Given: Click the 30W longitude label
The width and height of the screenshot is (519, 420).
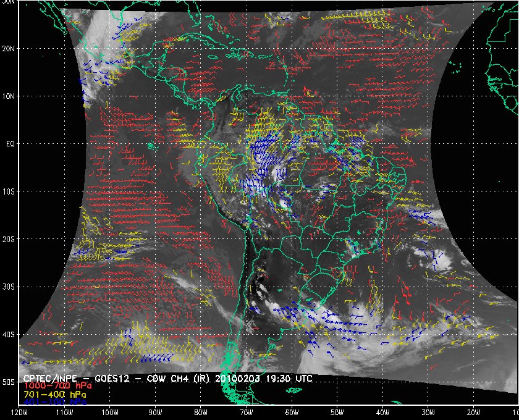Looking at the screenshot, I should point(428,413).
